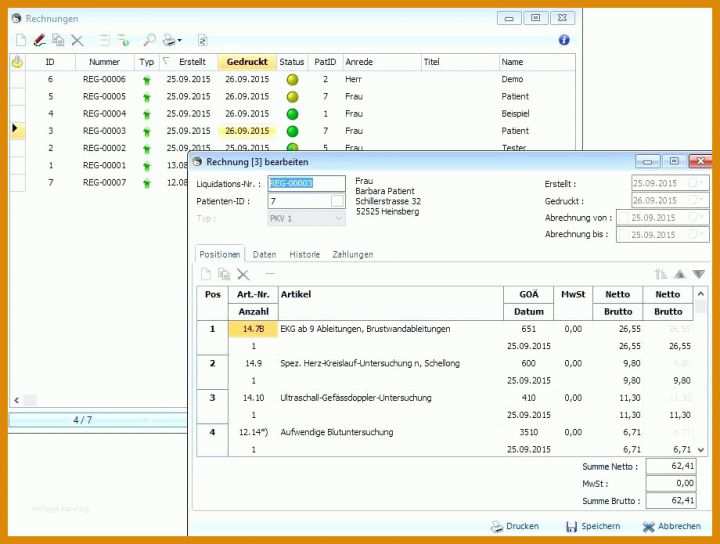
Task: Sort by the Erstellt column header
Action: pyautogui.click(x=189, y=62)
